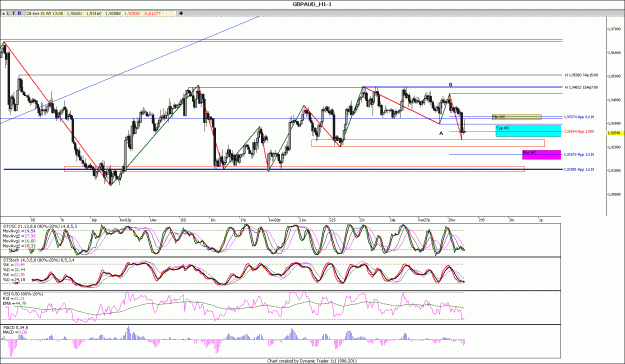The height and width of the screenshot is (364, 625).
Task: Click the topmost grey H price line label
Action: pos(581,75)
